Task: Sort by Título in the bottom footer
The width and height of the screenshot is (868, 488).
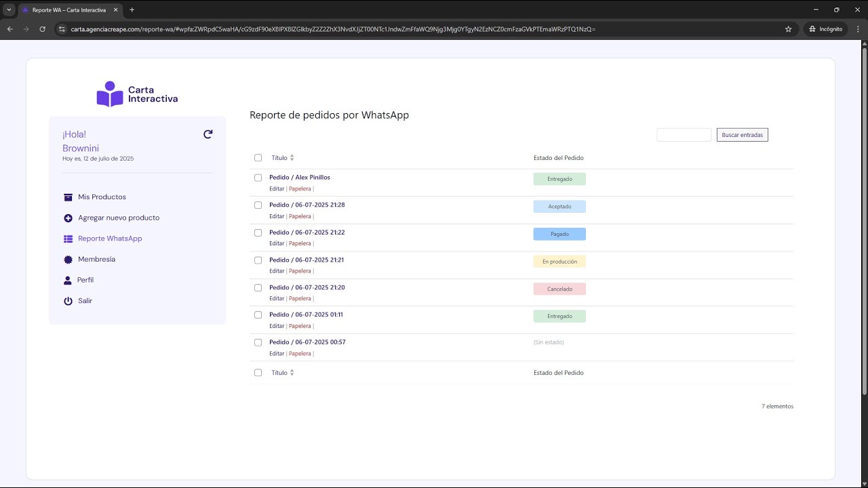Action: tap(283, 373)
